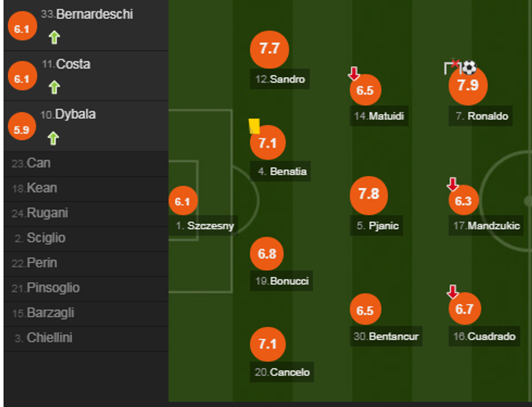Choose Chiellini in the bench list
Screen dimensions: 532x407
tap(49, 338)
